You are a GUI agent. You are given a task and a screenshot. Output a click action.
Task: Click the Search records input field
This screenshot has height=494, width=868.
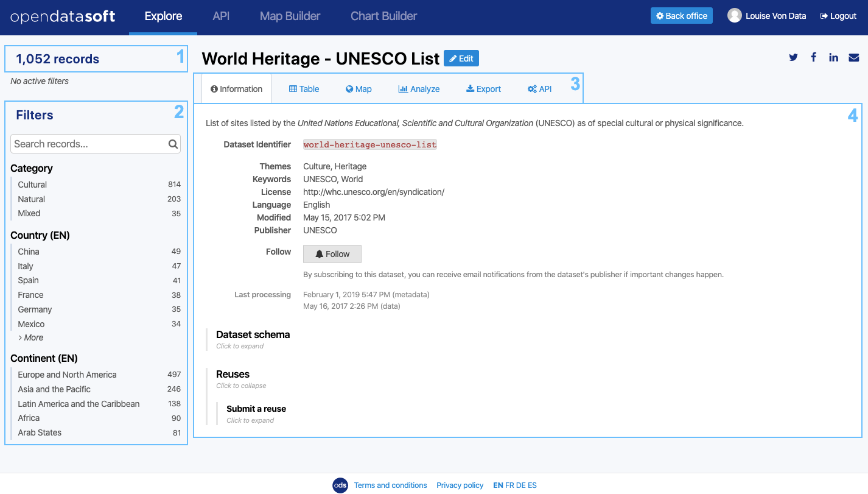coord(88,144)
